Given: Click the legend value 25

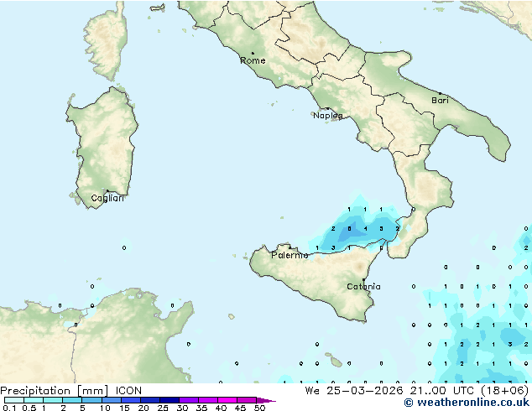Looking at the screenshot, I should [x=163, y=408].
